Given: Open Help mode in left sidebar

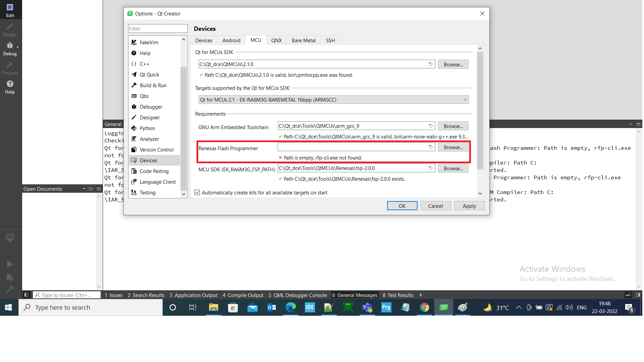Looking at the screenshot, I should [10, 87].
